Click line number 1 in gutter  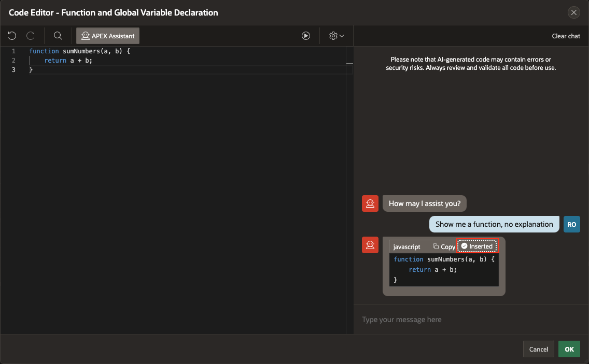(13, 51)
